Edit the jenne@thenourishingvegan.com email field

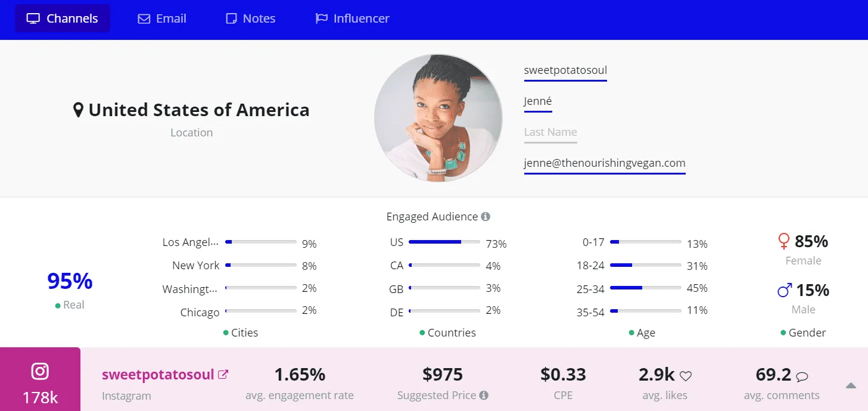click(605, 163)
